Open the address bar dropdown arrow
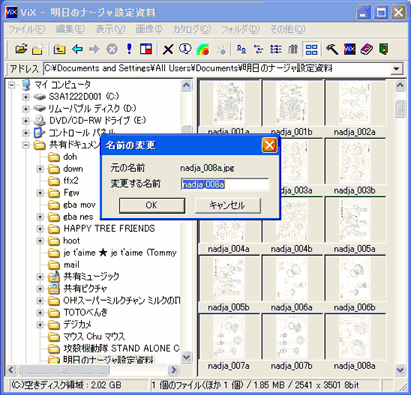The height and width of the screenshot is (395, 411). pyautogui.click(x=396, y=69)
